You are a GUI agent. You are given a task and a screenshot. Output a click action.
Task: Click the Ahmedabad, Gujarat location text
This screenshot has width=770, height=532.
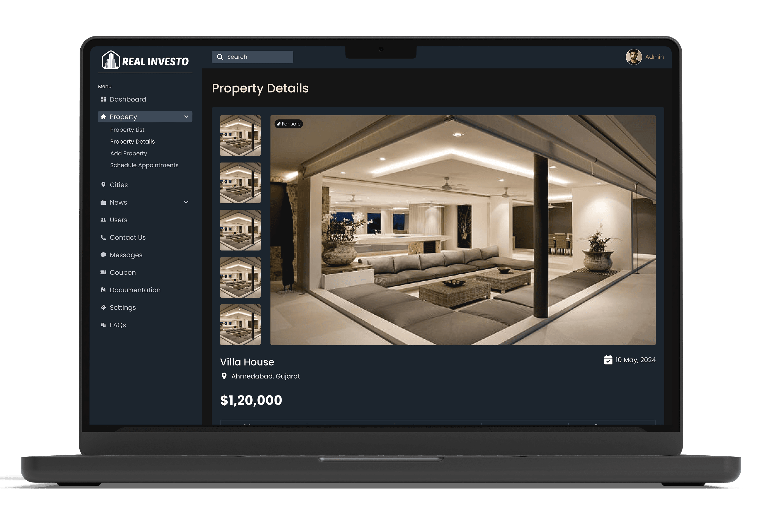(265, 376)
